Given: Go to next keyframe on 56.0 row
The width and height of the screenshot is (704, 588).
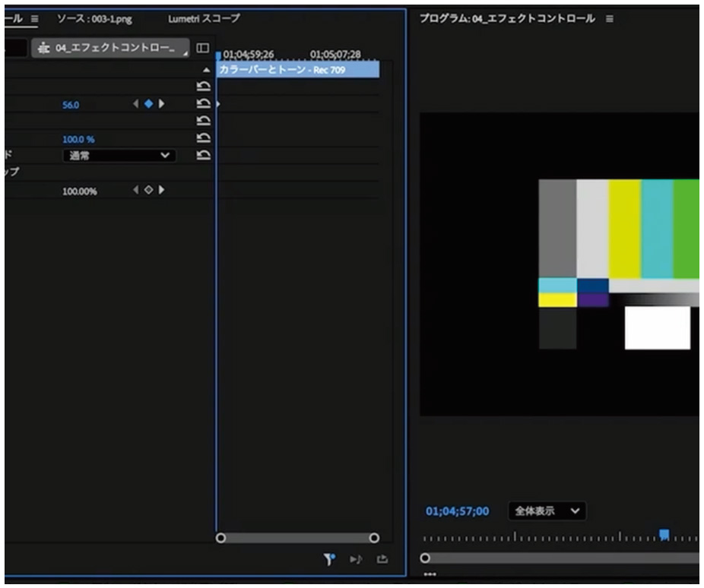Looking at the screenshot, I should (161, 104).
